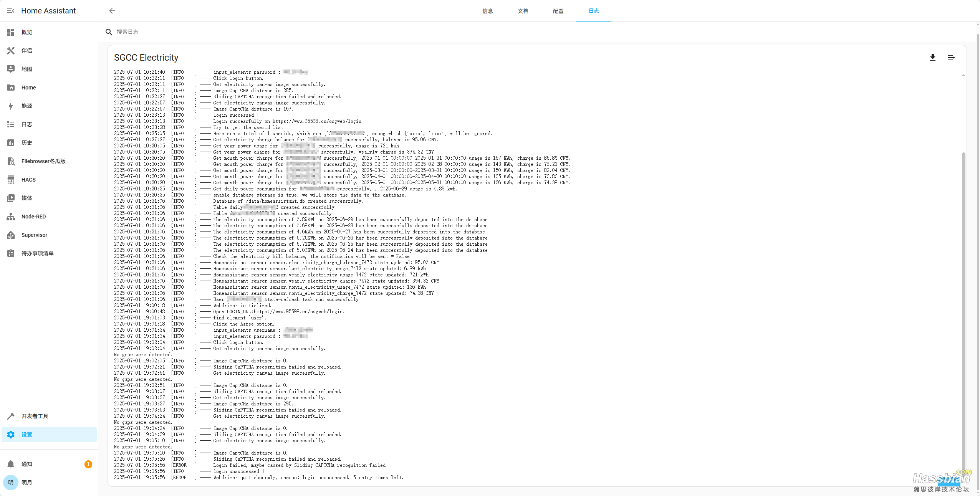The height and width of the screenshot is (496, 980).
Task: Download SGCC Electricity log file
Action: [x=933, y=58]
